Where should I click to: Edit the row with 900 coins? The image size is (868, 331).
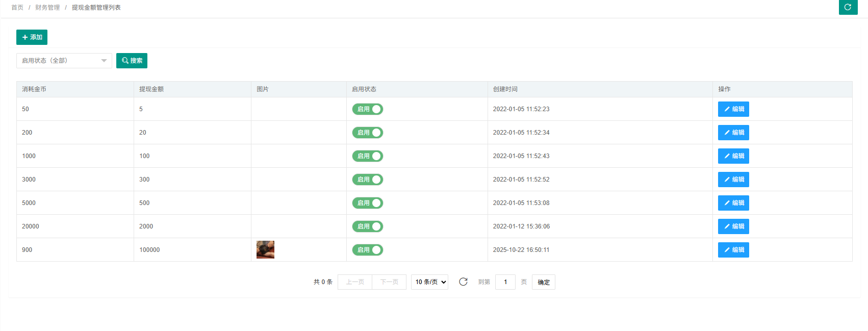(733, 250)
